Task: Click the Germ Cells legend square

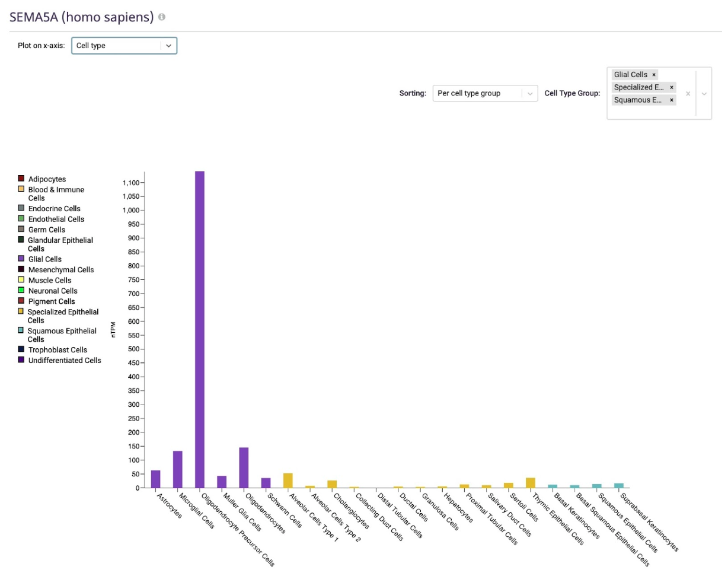Action: [x=21, y=230]
